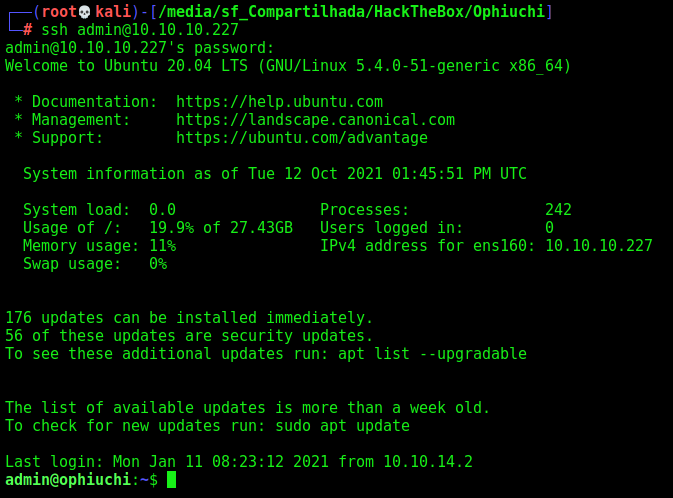Viewport: 673px width, 498px height.
Task: Click the admin@ophiuchi prompt text
Action: 68,480
